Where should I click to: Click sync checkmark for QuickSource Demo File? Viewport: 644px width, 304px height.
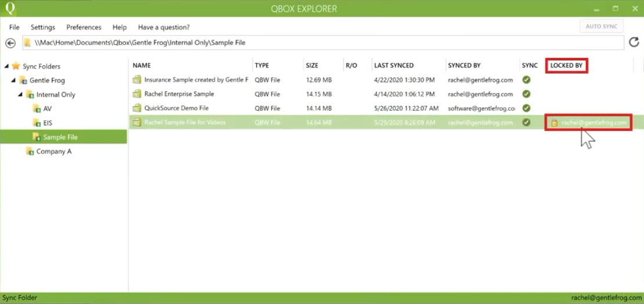[x=526, y=108]
